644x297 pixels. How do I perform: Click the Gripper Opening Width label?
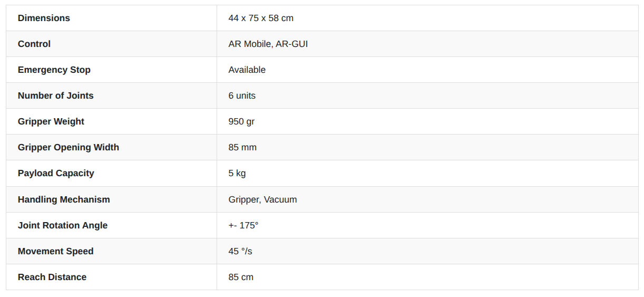tap(69, 147)
